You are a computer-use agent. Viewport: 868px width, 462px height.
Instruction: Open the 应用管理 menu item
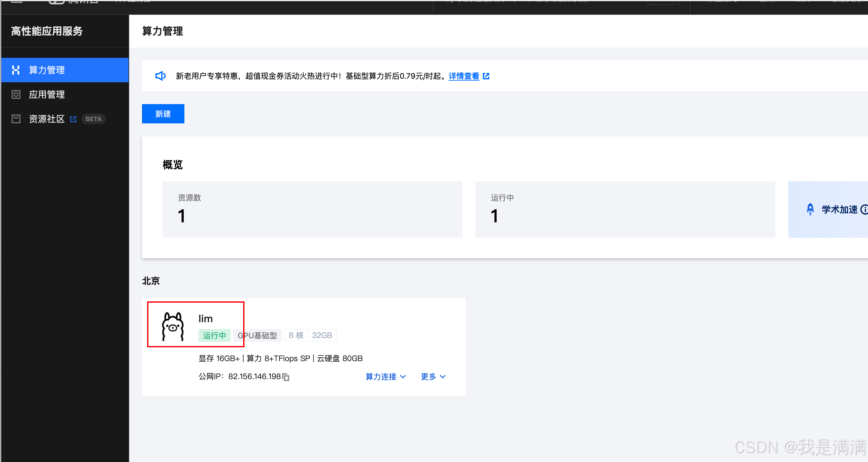point(47,94)
